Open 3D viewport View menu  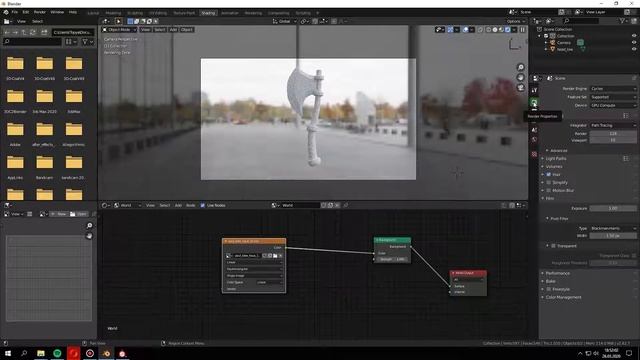145,30
